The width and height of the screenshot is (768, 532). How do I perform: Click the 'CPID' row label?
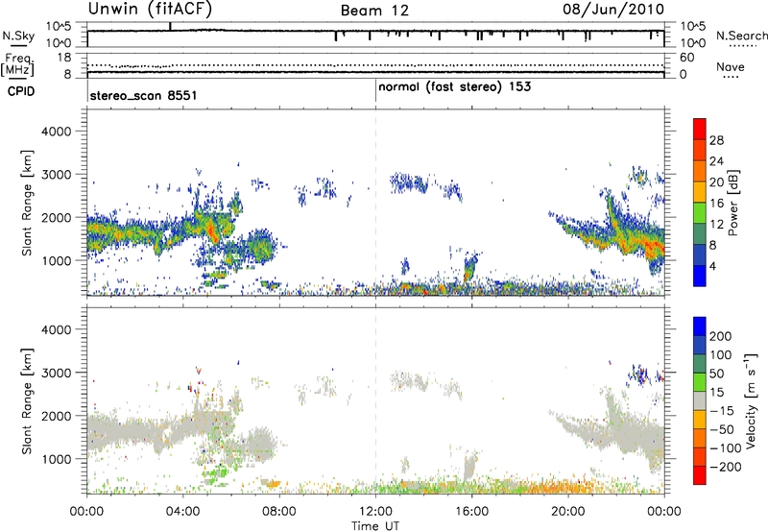pos(21,91)
